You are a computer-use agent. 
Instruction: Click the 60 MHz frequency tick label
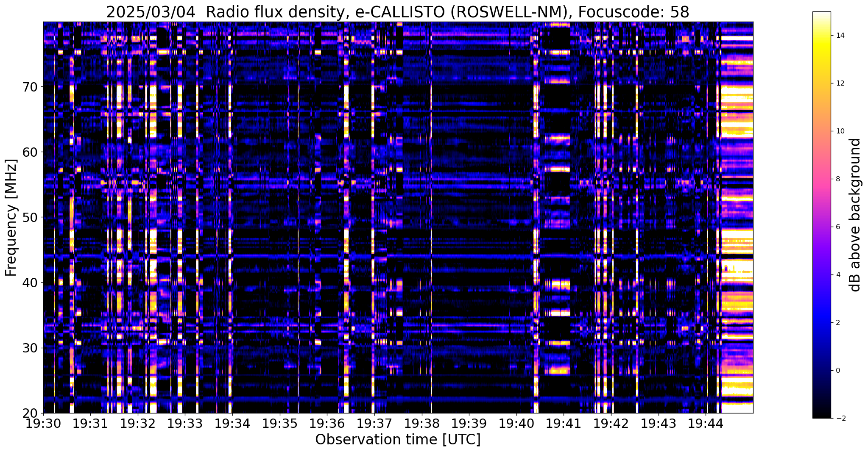tap(29, 152)
